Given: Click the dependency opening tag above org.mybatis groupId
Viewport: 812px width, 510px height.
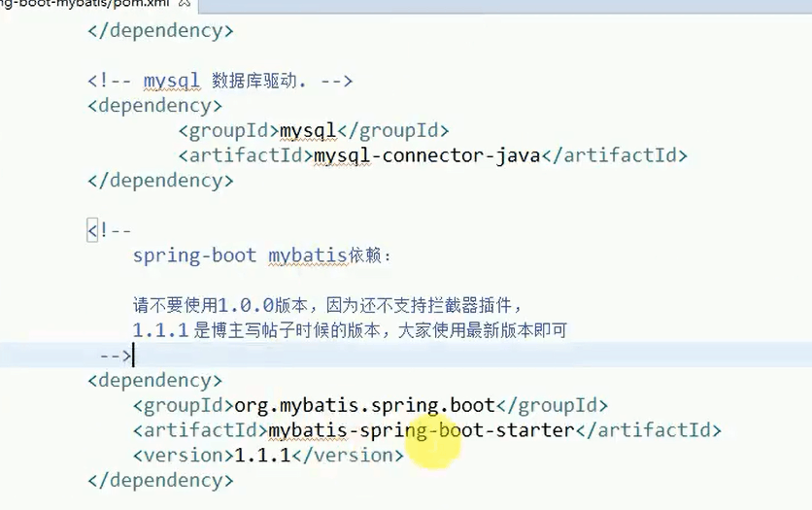Looking at the screenshot, I should [x=154, y=381].
